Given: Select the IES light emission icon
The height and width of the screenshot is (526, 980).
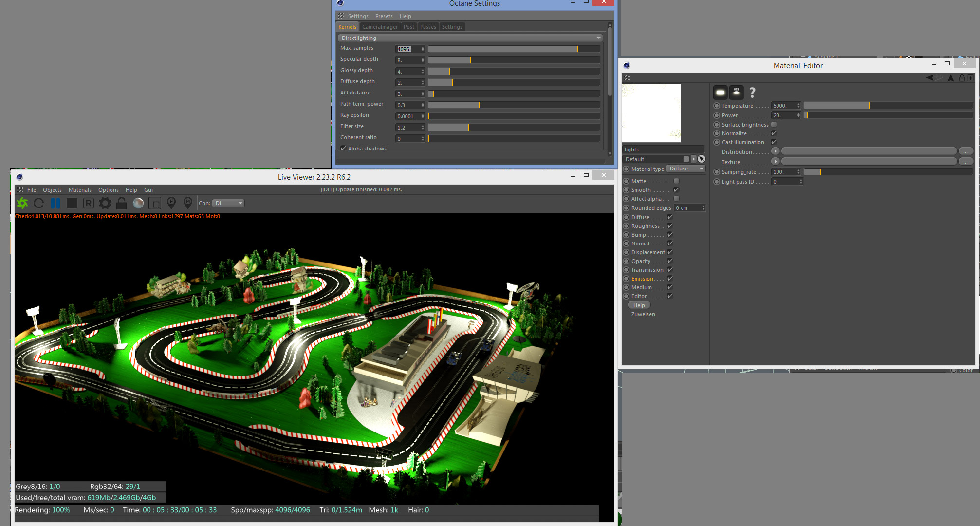Looking at the screenshot, I should pyautogui.click(x=736, y=92).
